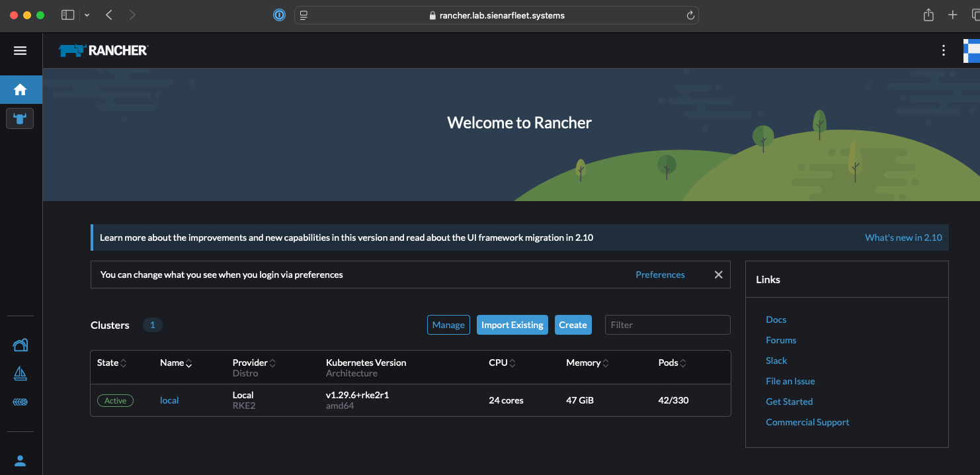Screen dimensions: 980x475
Task: Dismiss the preferences notification banner
Action: click(718, 274)
